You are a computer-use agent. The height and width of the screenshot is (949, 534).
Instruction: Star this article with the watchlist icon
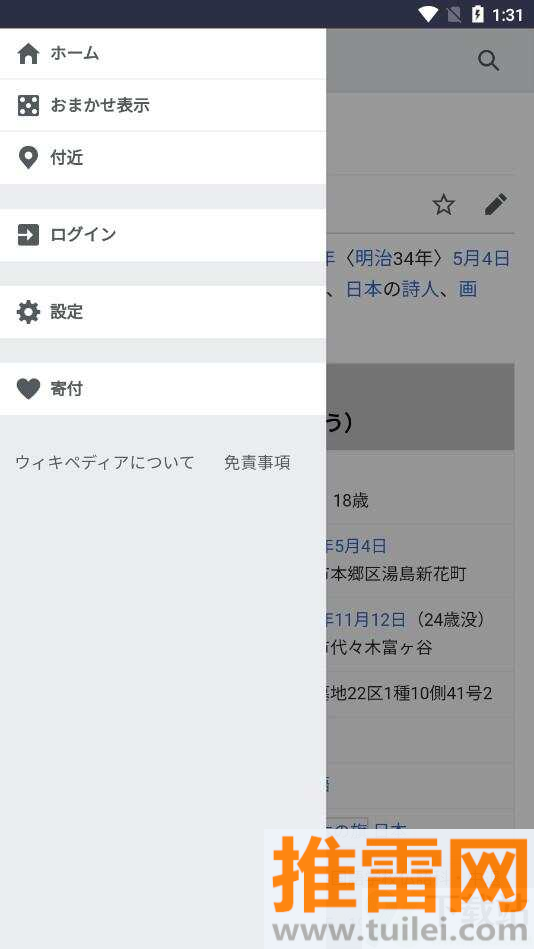pyautogui.click(x=444, y=205)
